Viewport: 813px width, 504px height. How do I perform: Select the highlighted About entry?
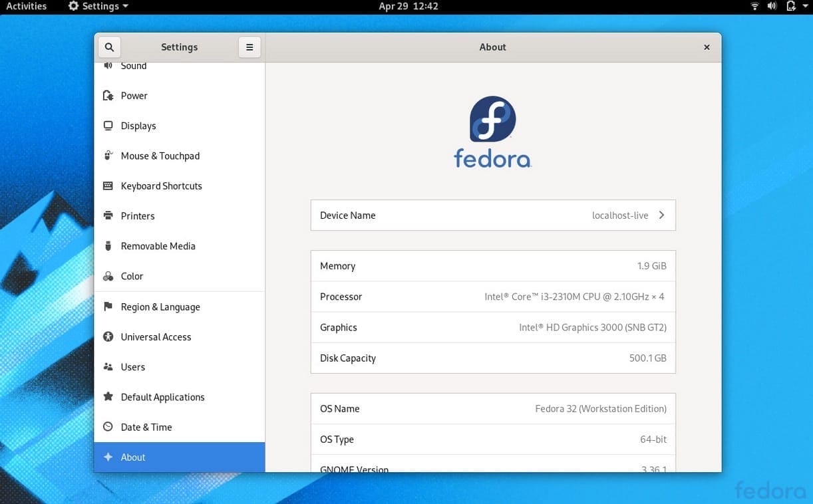click(180, 457)
